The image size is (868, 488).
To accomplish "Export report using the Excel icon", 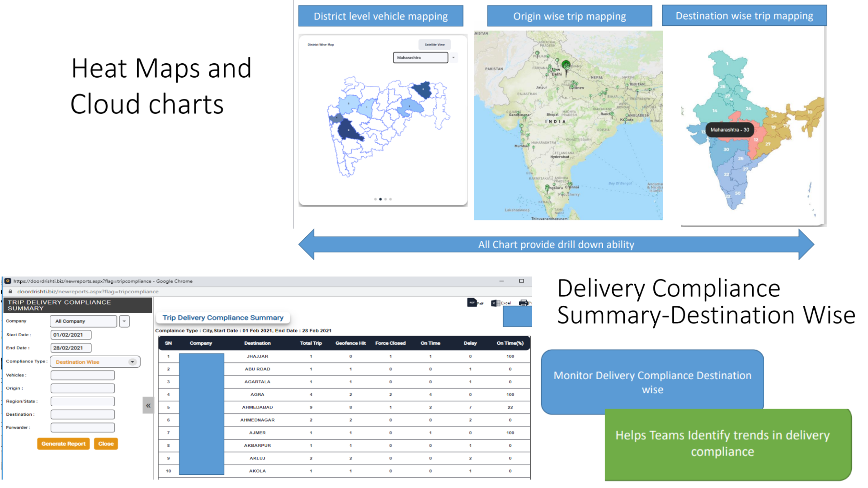I will (495, 303).
